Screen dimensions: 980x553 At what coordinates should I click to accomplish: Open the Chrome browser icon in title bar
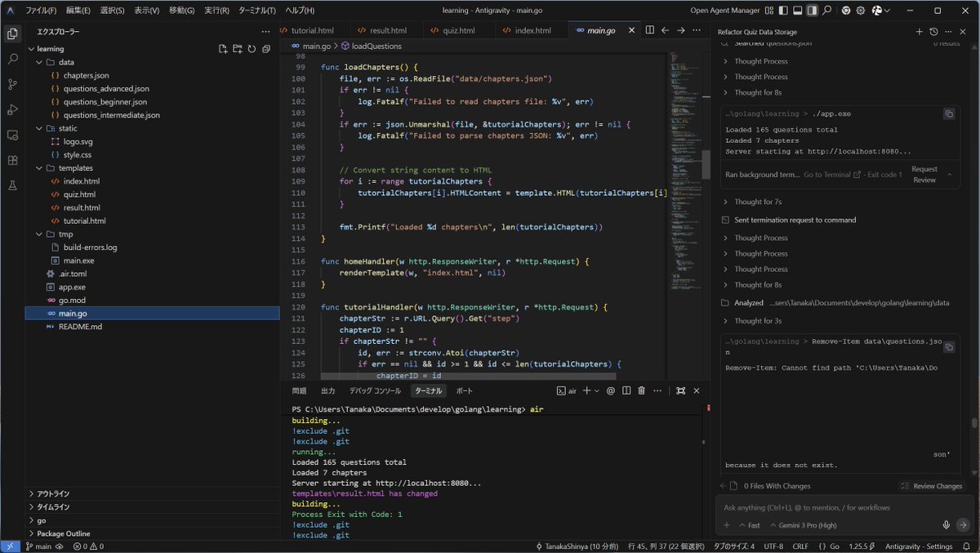[x=846, y=11]
